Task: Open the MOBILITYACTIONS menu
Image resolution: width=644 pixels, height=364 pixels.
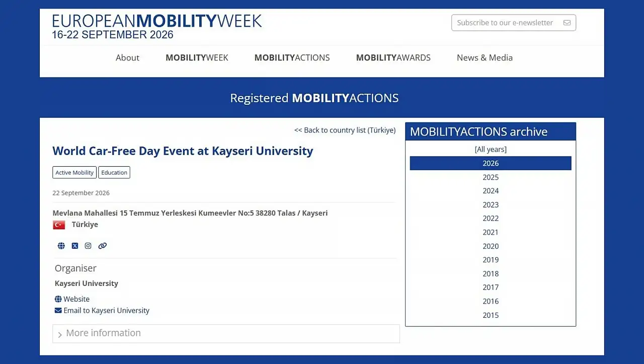Action: 292,58
